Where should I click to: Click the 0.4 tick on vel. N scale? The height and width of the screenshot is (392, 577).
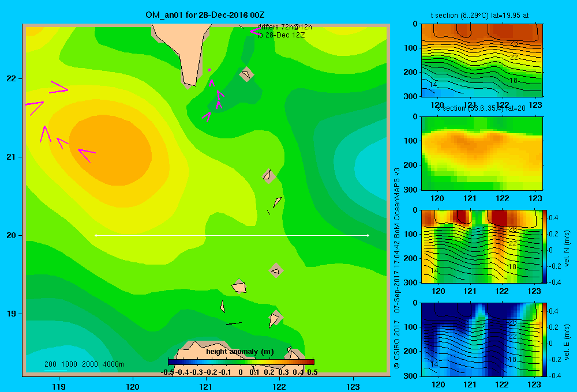click(x=553, y=218)
